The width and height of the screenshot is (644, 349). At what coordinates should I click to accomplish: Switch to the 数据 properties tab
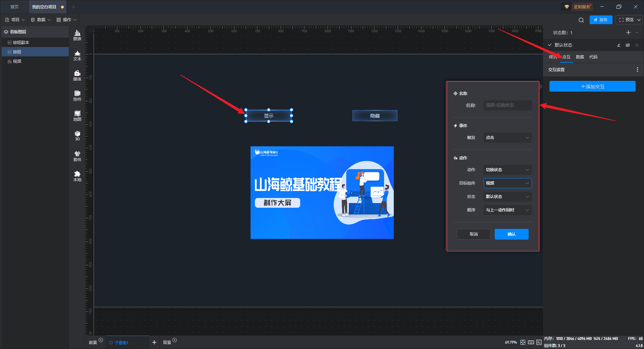coord(580,57)
